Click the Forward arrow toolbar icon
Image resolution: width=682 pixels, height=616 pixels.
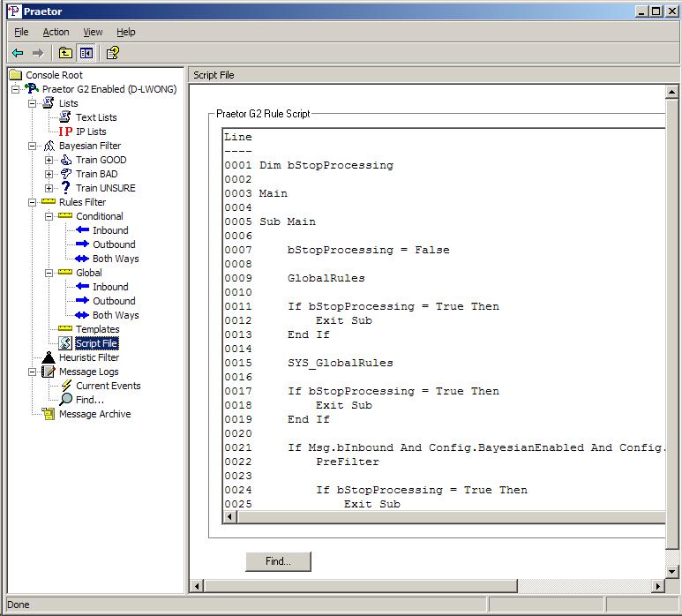point(38,53)
